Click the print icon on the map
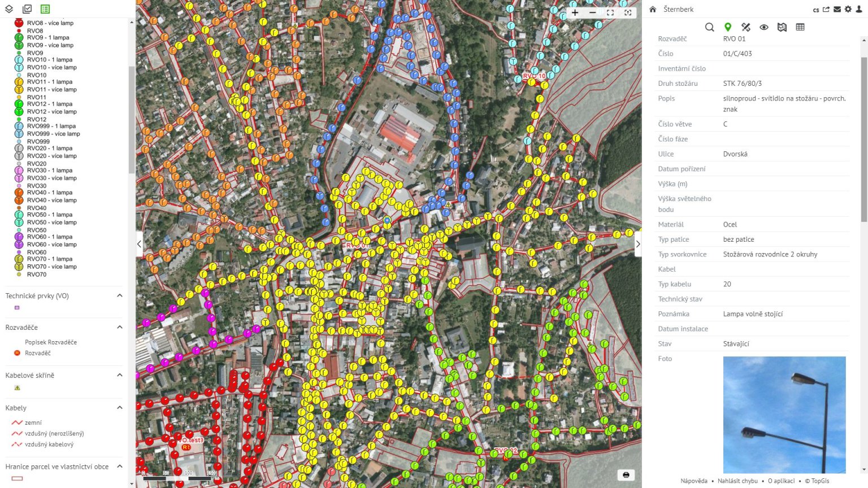The height and width of the screenshot is (488, 868). [x=627, y=475]
